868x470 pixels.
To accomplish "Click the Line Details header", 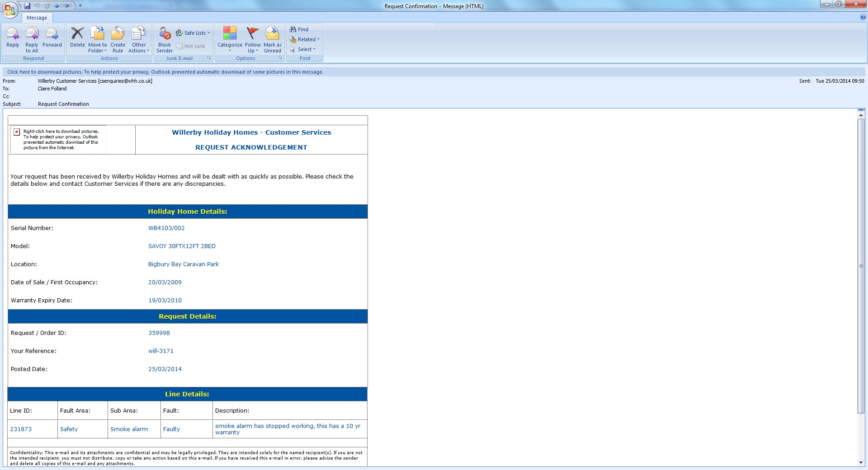I will coord(188,394).
